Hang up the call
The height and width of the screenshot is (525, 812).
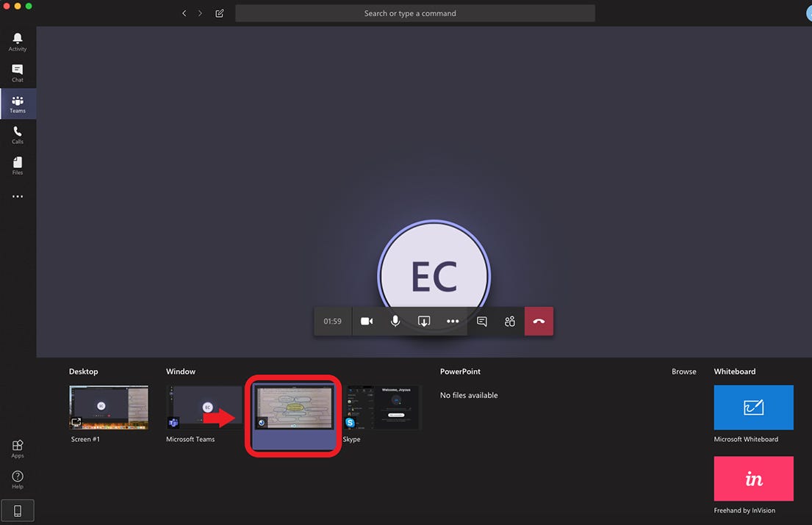click(x=539, y=321)
